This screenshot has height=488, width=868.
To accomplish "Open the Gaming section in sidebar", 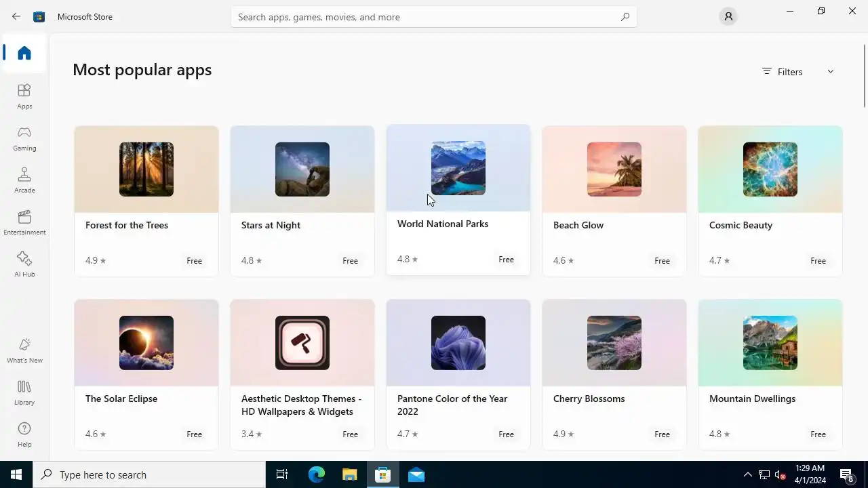I will 24,138.
